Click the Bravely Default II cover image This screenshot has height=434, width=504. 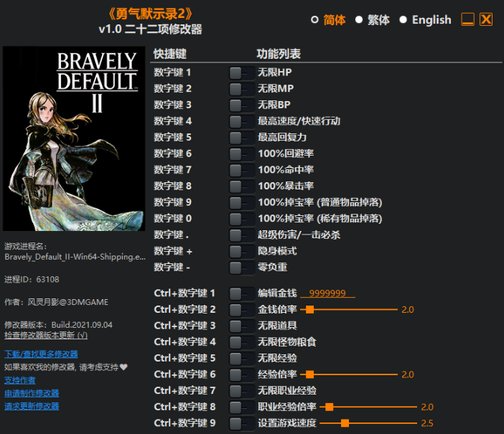click(74, 138)
